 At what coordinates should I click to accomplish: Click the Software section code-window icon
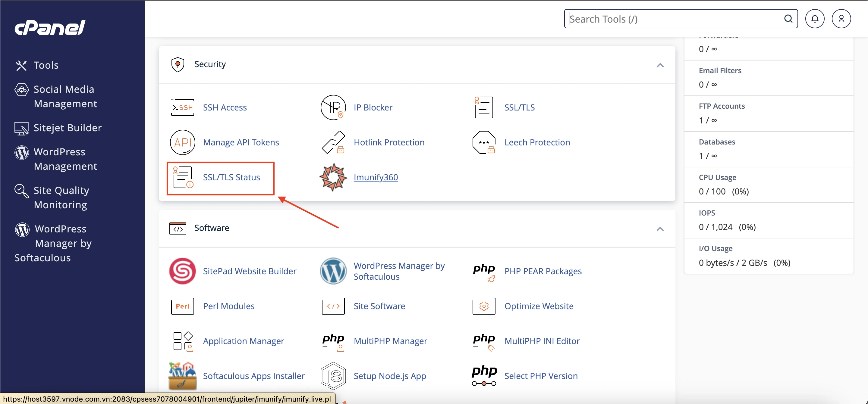178,228
